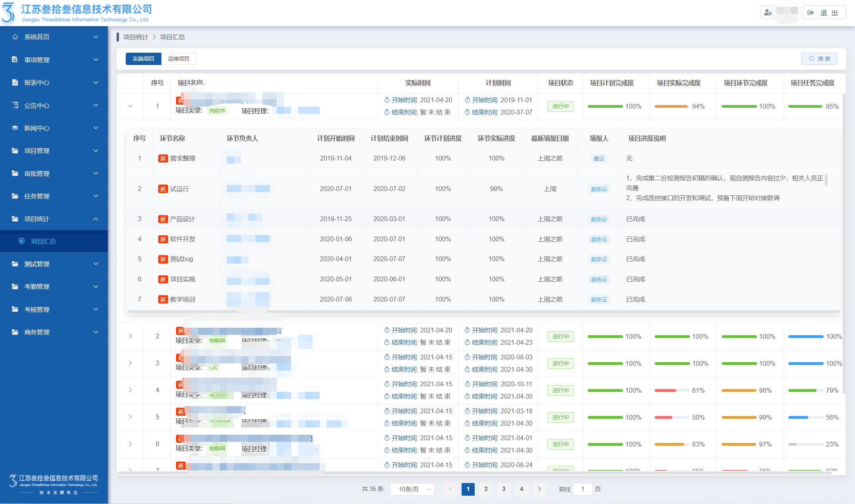Image resolution: width=855 pixels, height=504 pixels.
Task: Click the next page arrow in pagination
Action: (539, 489)
